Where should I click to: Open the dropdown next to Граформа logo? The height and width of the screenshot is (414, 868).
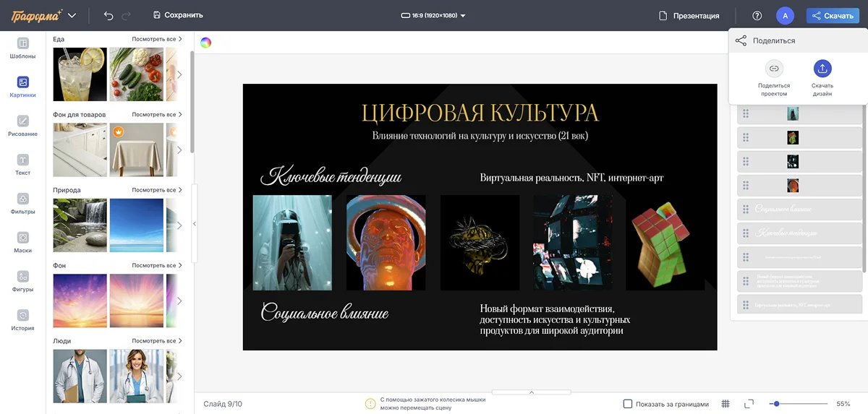click(x=72, y=15)
